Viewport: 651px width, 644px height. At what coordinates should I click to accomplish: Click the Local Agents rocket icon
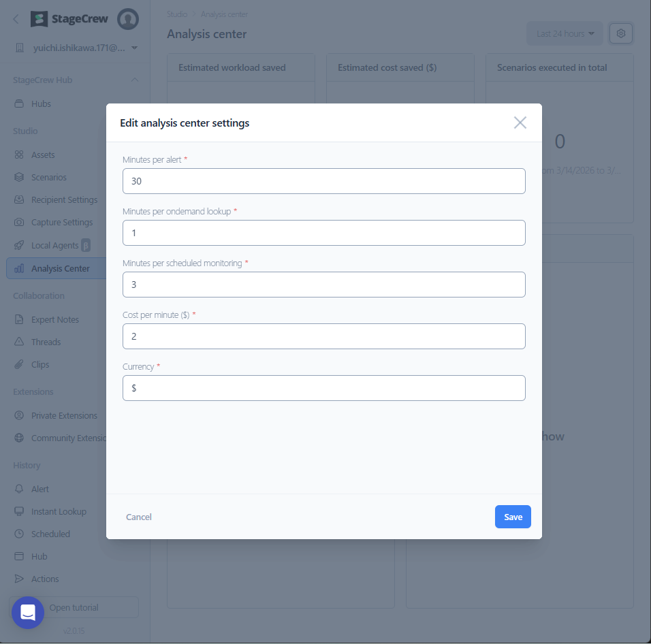pyautogui.click(x=19, y=245)
